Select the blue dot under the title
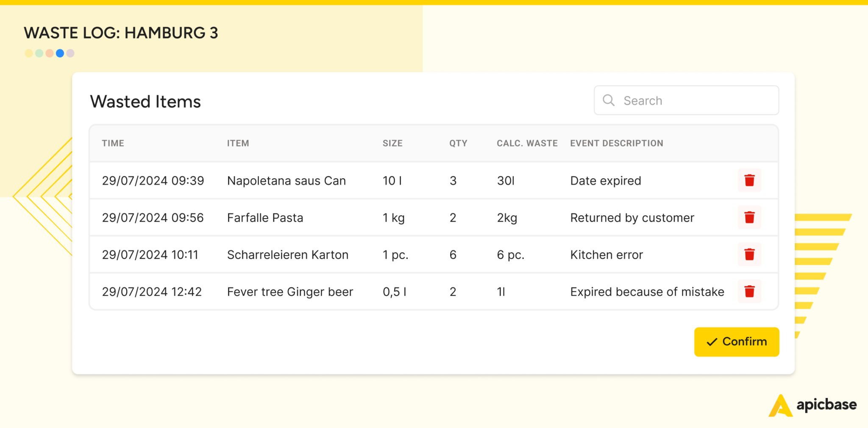 pyautogui.click(x=60, y=53)
